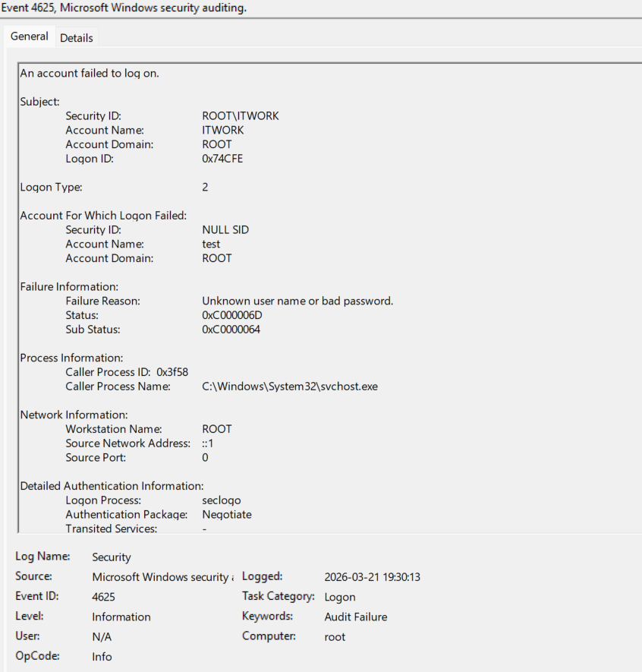
Task: Click the Logon ID value 0x74CFE
Action: pos(222,159)
